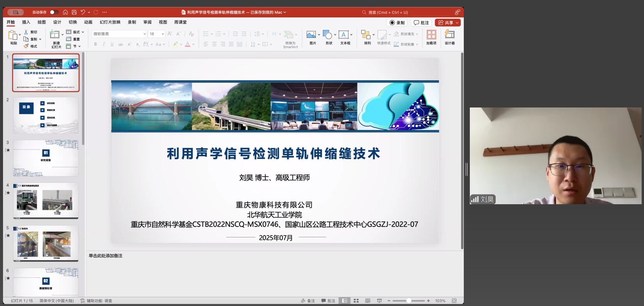
Task: Open the font name box 微软雅黑
Action: [119, 34]
